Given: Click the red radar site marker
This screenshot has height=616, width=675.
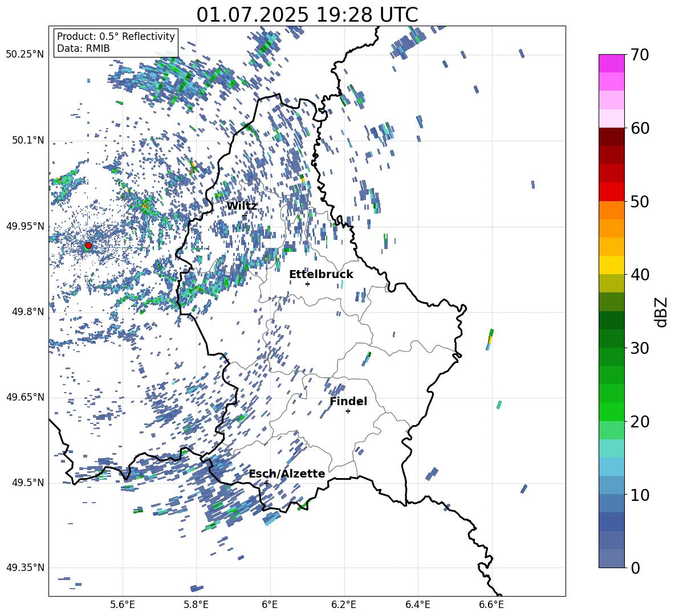Looking at the screenshot, I should [x=88, y=246].
